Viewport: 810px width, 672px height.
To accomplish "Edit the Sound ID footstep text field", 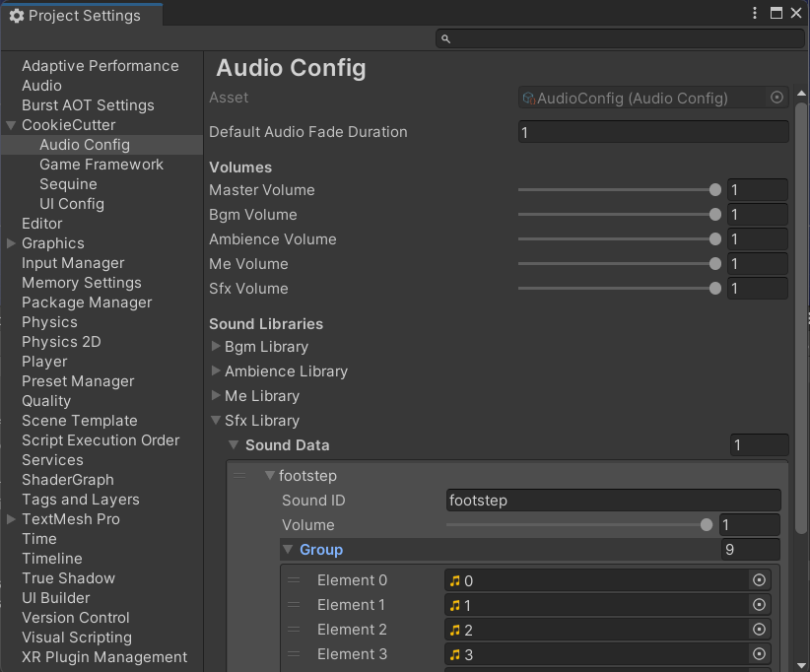I will (613, 500).
